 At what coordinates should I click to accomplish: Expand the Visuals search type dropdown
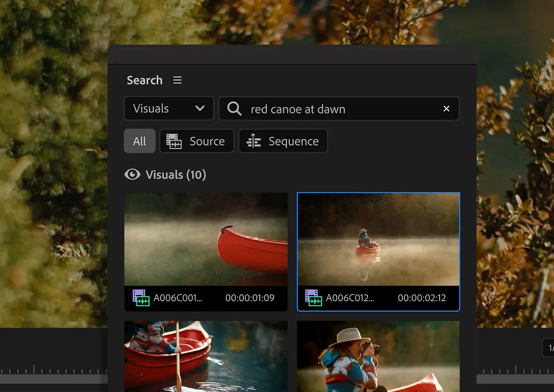click(x=169, y=109)
